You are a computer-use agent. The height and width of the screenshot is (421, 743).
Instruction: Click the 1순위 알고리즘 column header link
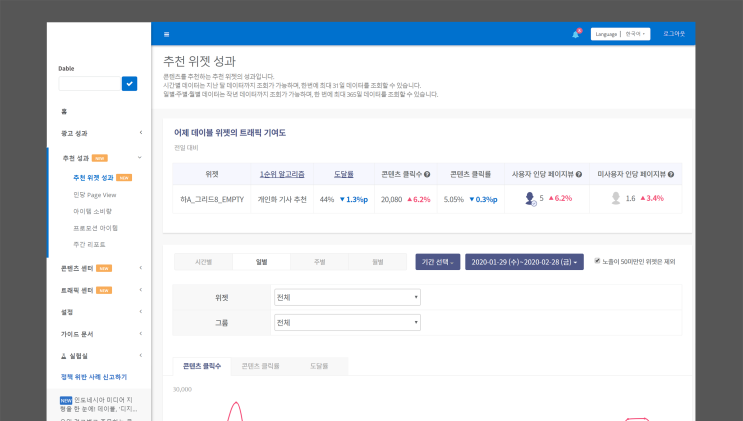282,174
